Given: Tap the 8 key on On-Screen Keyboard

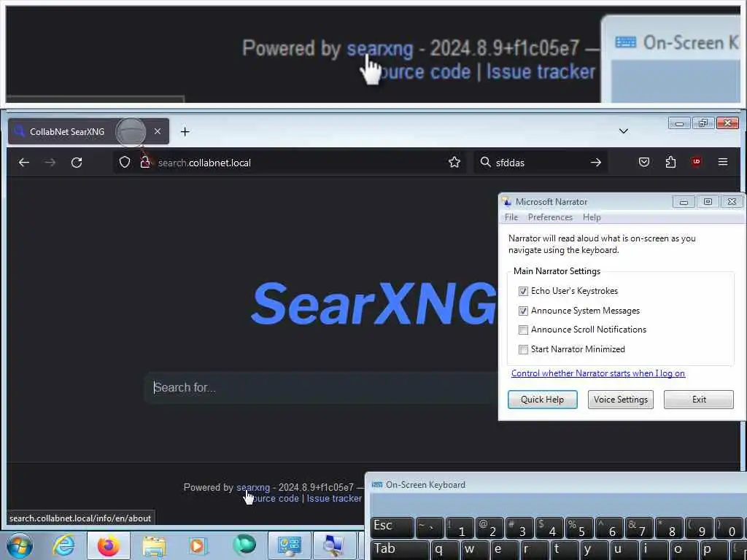Looking at the screenshot, I should tap(669, 528).
